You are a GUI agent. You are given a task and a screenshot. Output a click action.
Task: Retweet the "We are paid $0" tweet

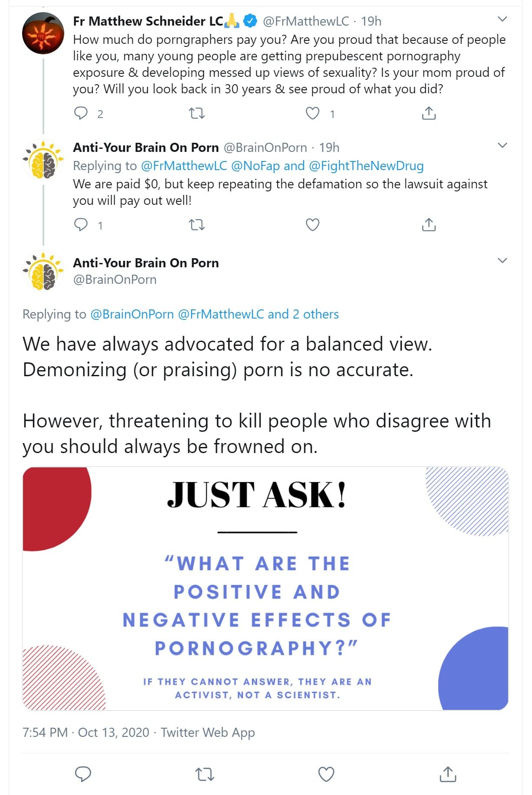click(197, 225)
